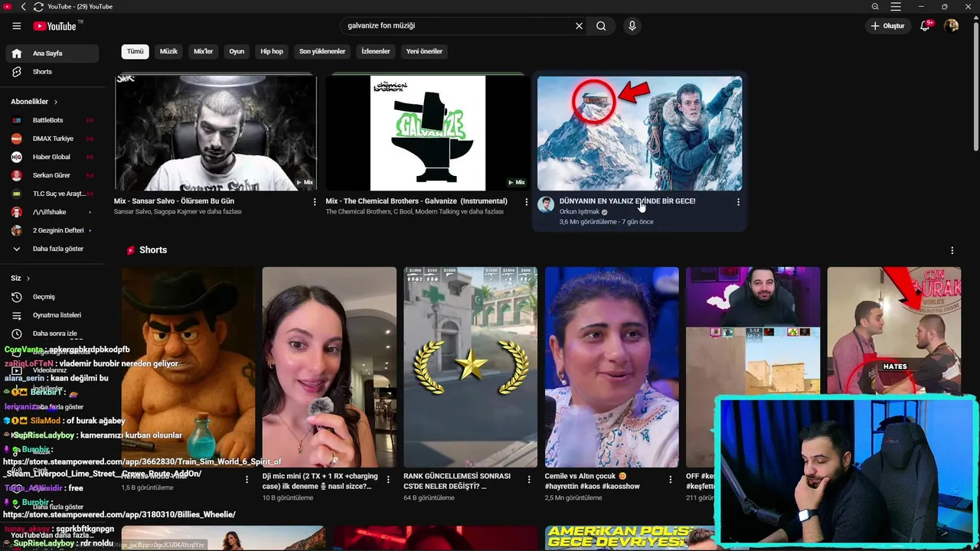The height and width of the screenshot is (551, 980).
Task: Select the İzlenenler filter chip
Action: (376, 51)
